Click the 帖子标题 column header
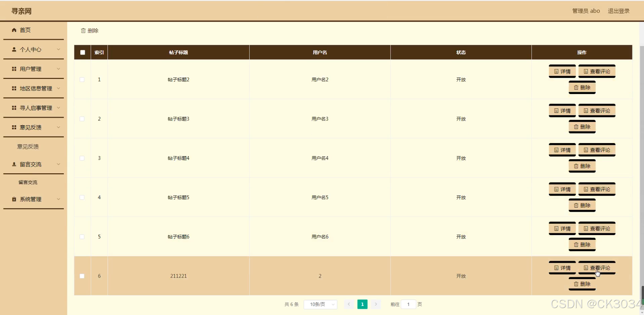644x315 pixels. pyautogui.click(x=179, y=52)
